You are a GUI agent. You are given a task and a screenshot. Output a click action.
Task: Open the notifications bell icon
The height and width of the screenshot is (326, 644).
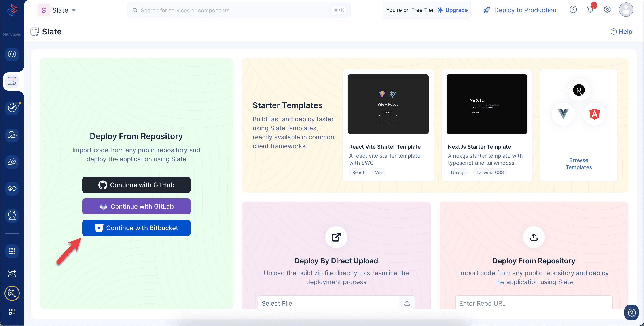[590, 10]
